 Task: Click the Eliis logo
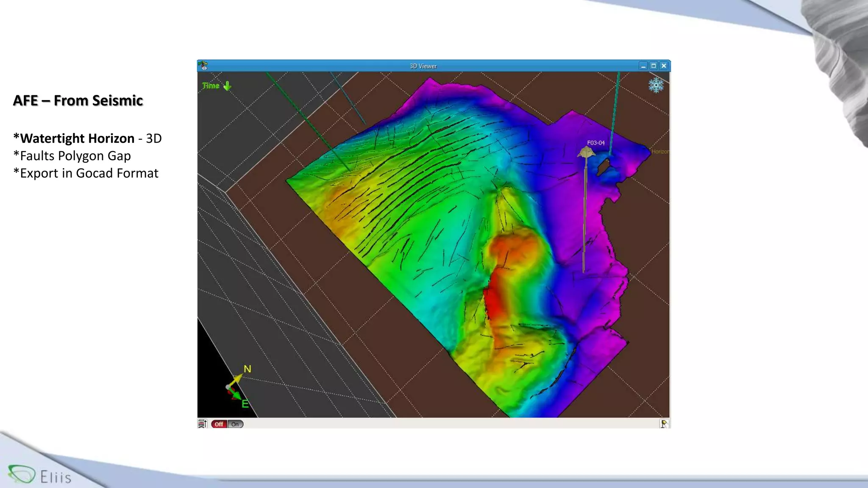[39, 475]
